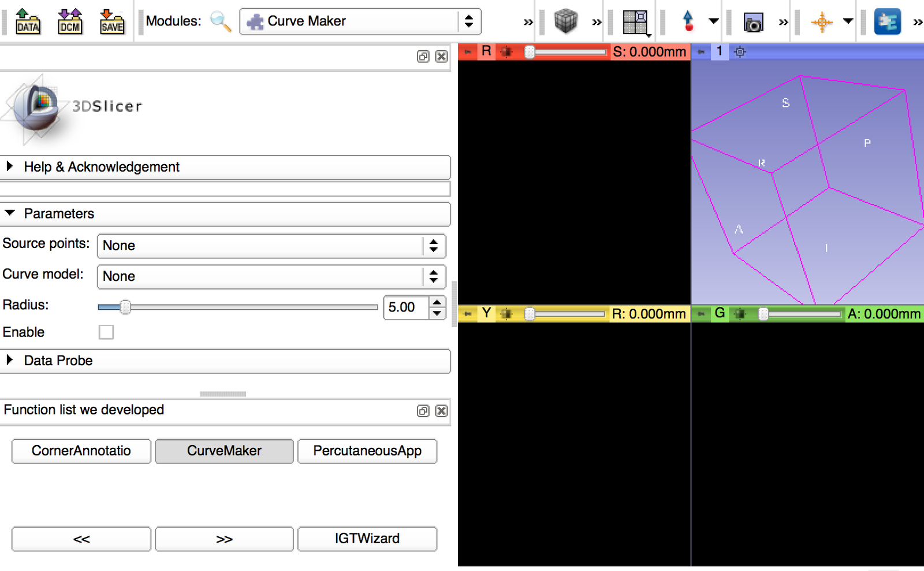
Task: Click the pin in the green slice bar
Action: click(700, 313)
